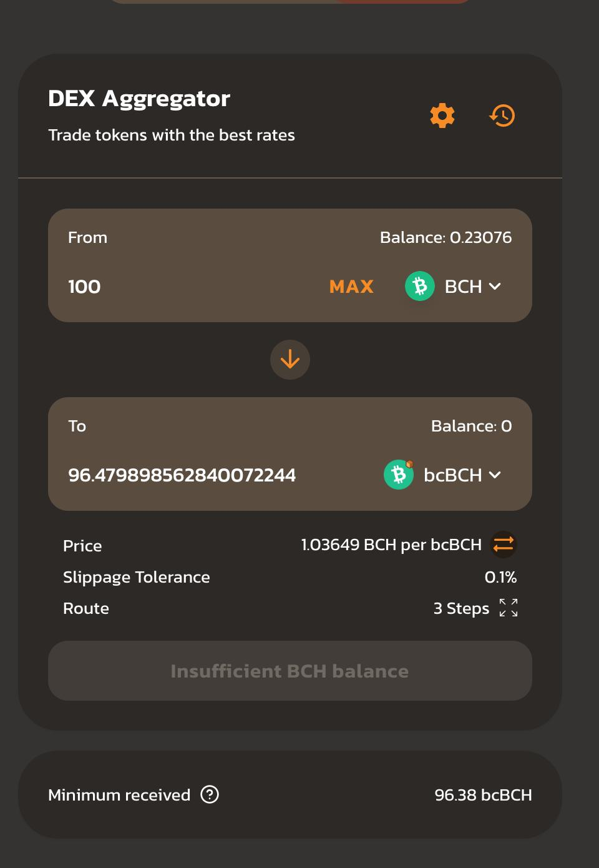Screen dimensions: 599x868
Task: Click the BCH token logo
Action: pos(420,286)
